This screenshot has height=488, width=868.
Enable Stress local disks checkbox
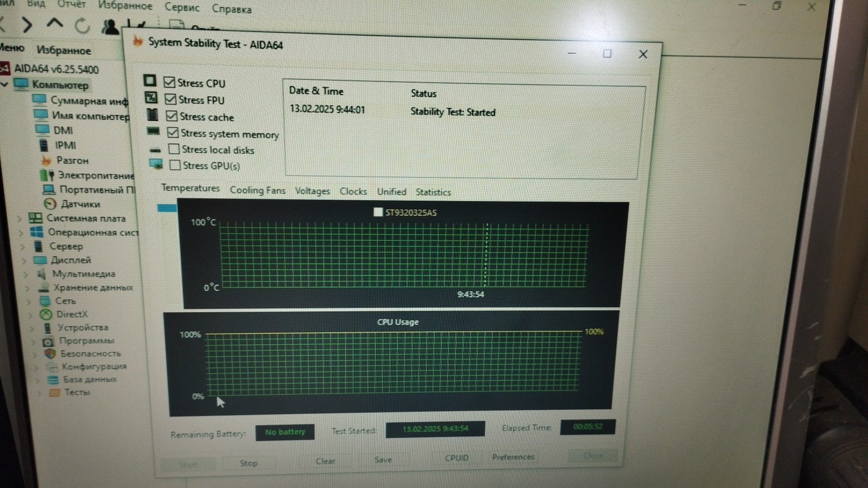point(174,149)
